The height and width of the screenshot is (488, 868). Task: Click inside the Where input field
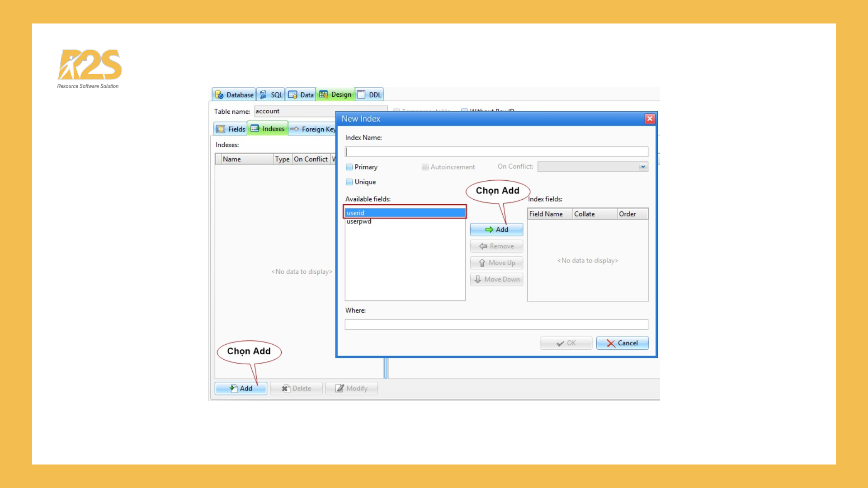click(496, 324)
